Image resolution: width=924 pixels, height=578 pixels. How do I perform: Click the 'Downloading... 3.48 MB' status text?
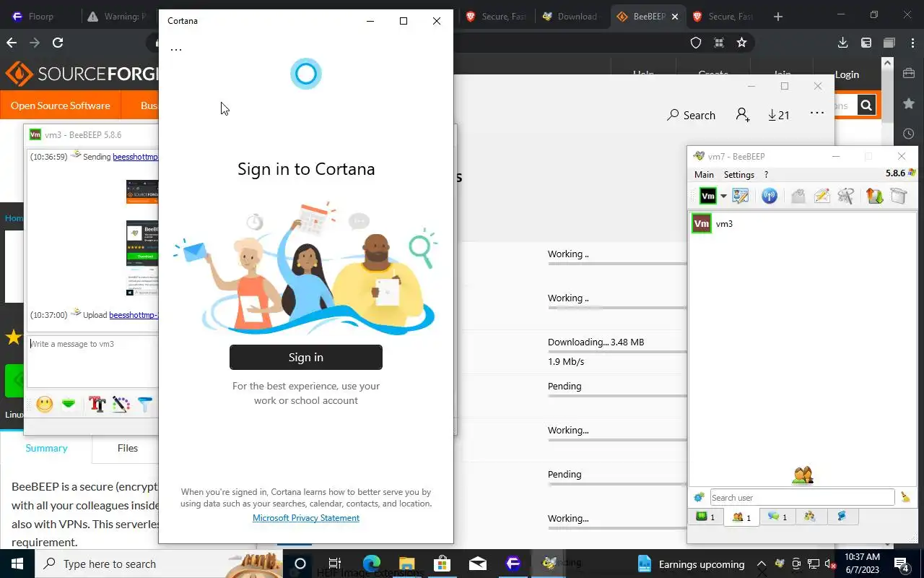[x=596, y=342]
